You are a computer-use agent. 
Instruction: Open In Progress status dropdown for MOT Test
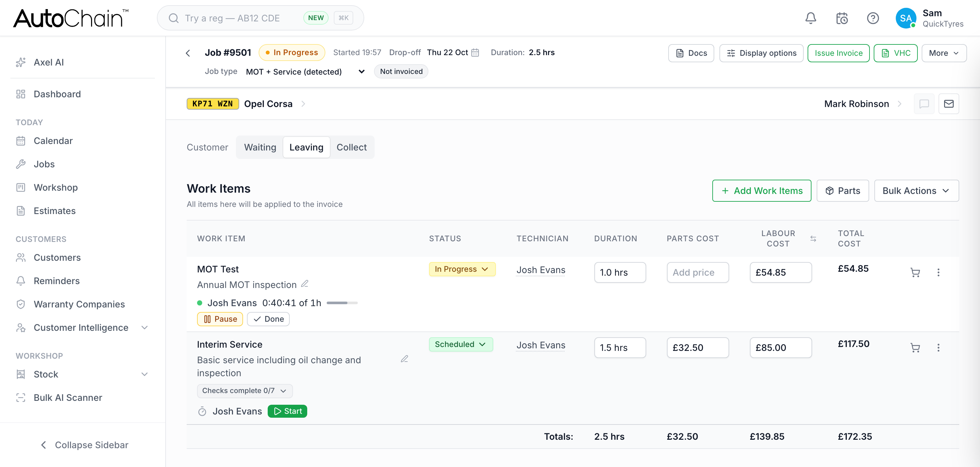coord(462,269)
